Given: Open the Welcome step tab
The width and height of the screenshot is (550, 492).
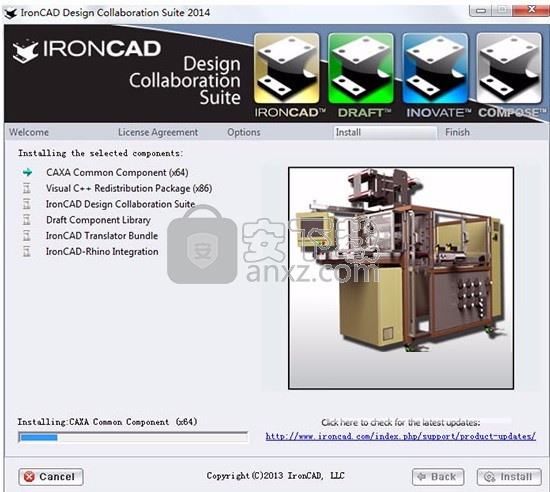Looking at the screenshot, I should [x=29, y=132].
